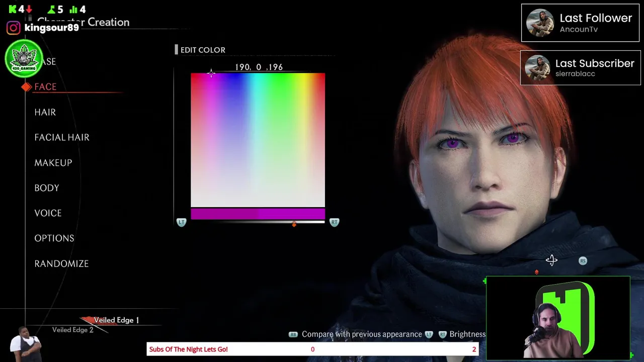This screenshot has height=362, width=644.
Task: Click the 420 Gaming green leaf logo
Action: (24, 59)
